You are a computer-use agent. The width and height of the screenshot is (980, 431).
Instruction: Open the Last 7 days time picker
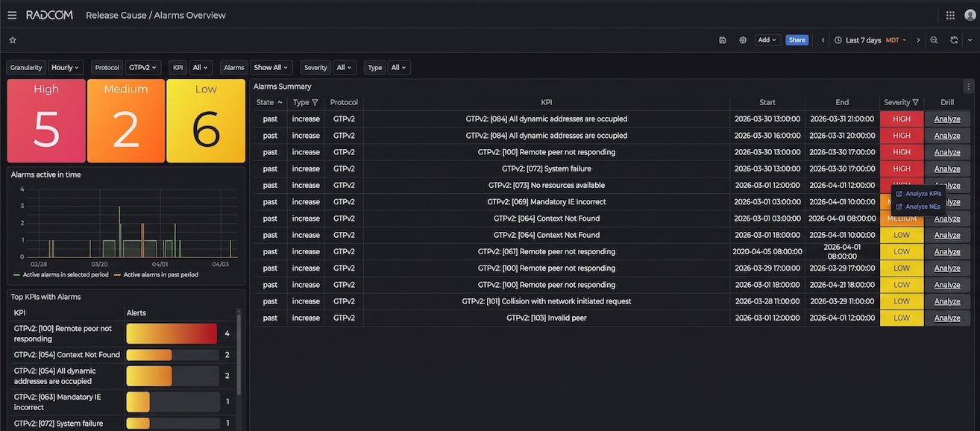870,40
